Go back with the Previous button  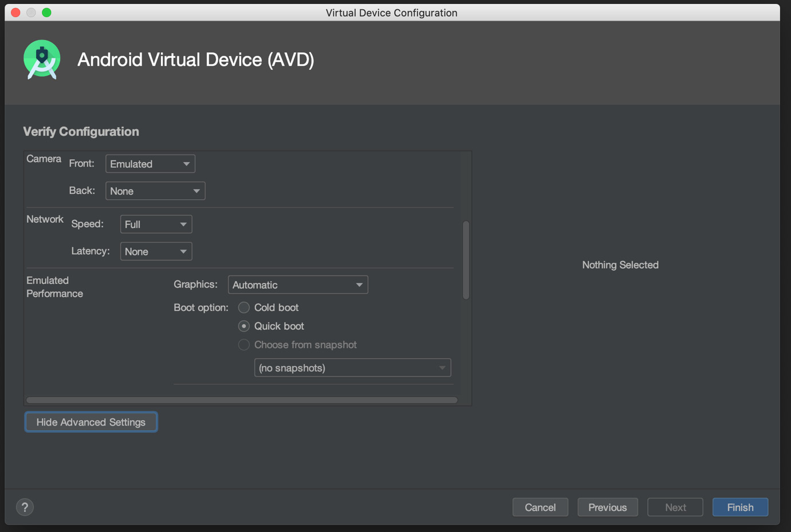click(x=608, y=507)
